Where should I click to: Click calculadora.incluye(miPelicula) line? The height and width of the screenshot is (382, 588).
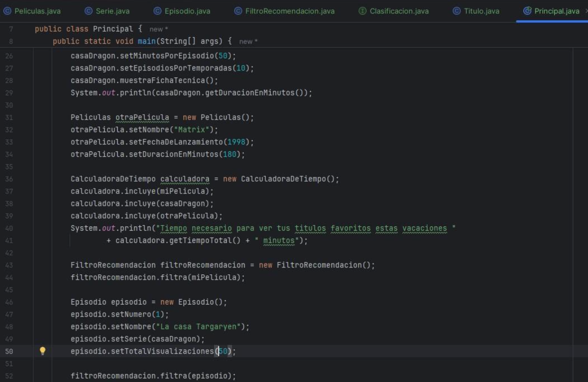(x=142, y=191)
